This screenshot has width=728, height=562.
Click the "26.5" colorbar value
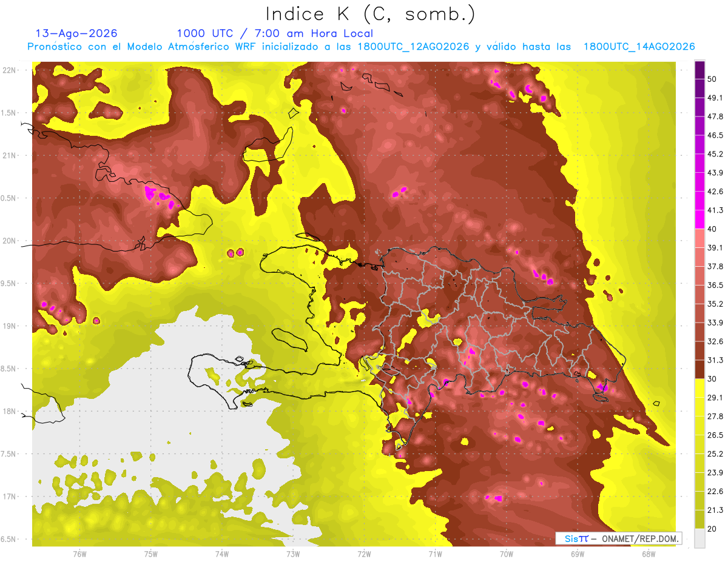715,435
